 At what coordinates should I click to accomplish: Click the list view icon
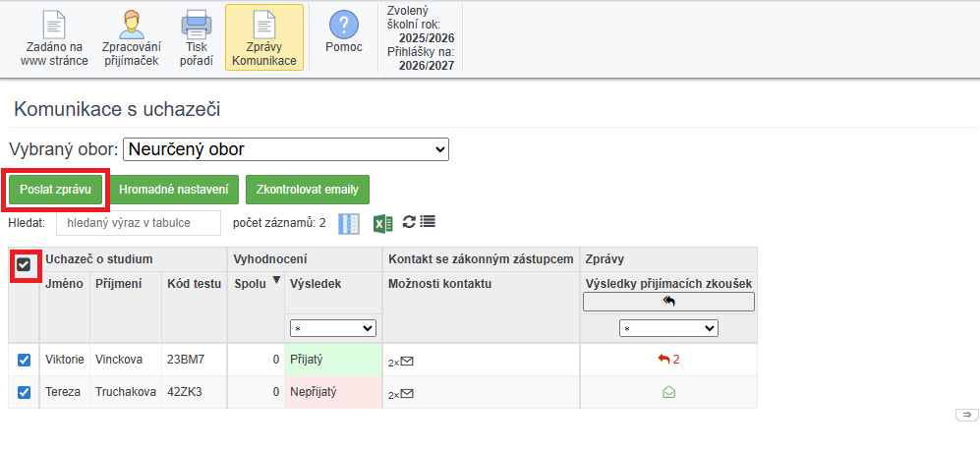(x=428, y=222)
